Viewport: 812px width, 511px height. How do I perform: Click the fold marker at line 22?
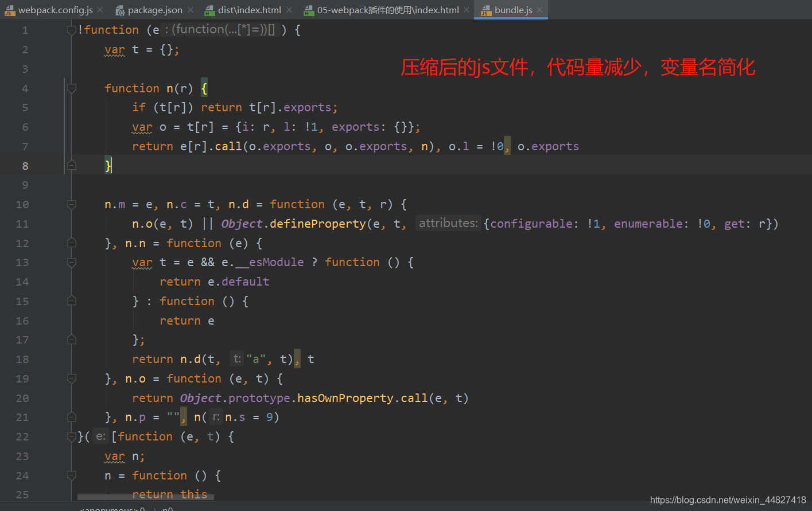[x=72, y=436]
